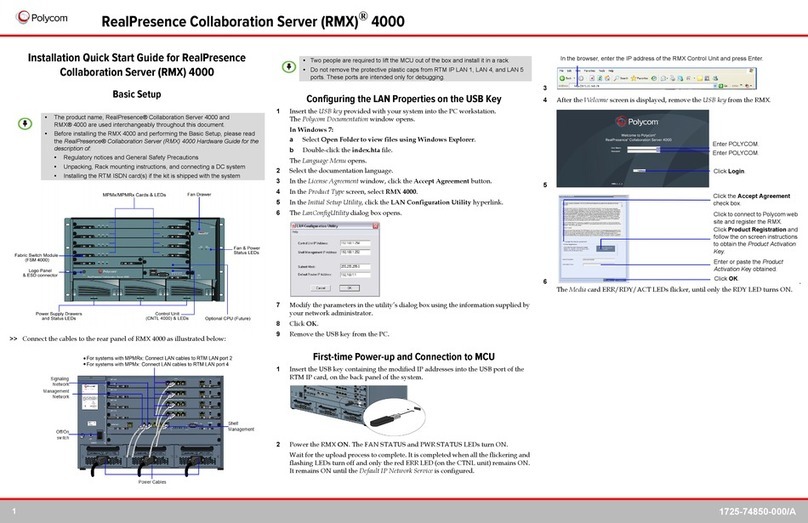The image size is (808, 523).
Task: Click the 'Power Supply Drawers and Status LEDs' label
Action: pos(59,316)
